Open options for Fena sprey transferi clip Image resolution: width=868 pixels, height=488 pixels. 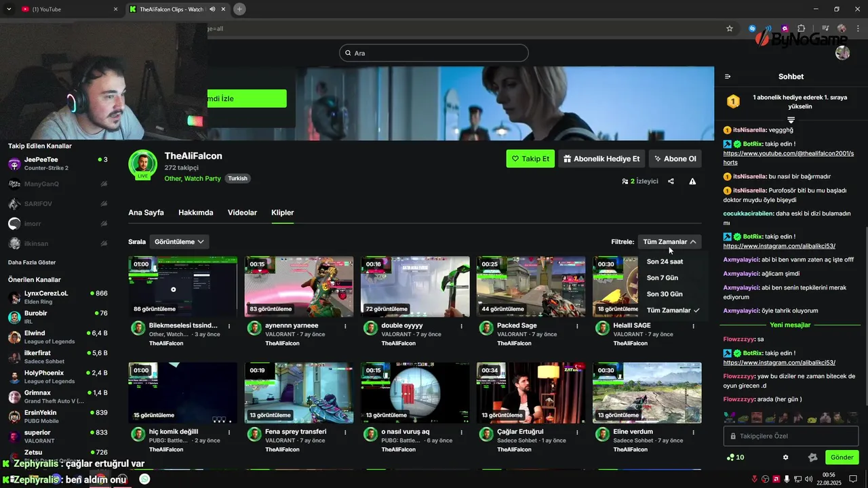(x=345, y=432)
